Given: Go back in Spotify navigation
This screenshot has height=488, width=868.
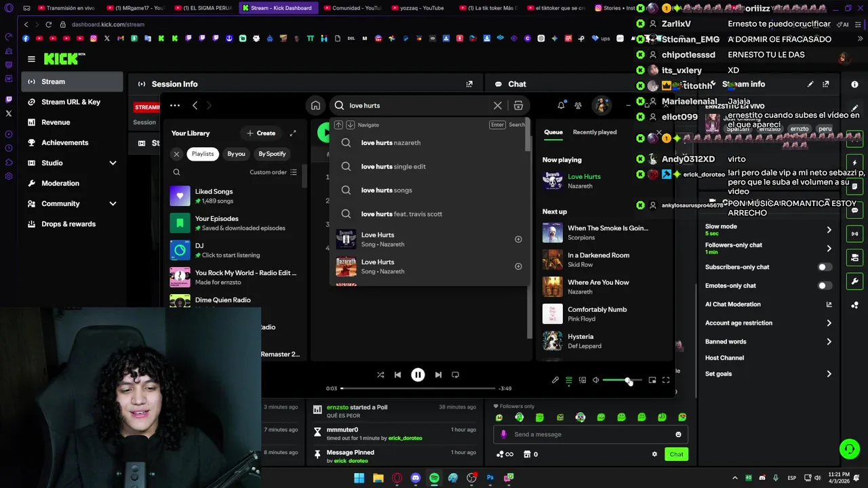Looking at the screenshot, I should 195,106.
